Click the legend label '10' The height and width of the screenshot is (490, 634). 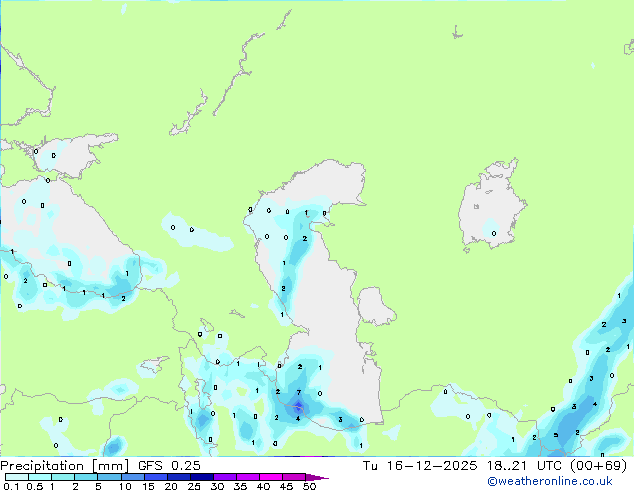tap(125, 486)
